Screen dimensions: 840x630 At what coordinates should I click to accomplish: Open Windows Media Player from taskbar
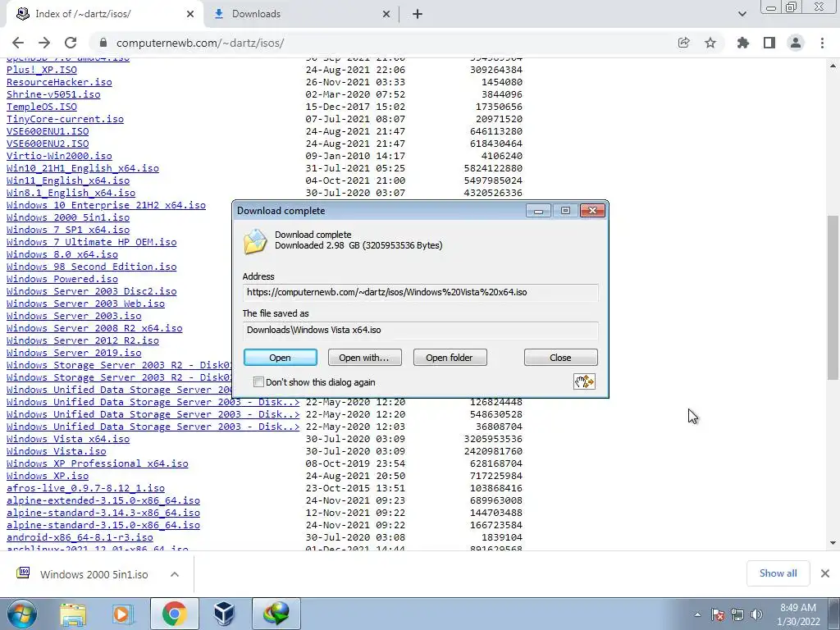point(123,614)
